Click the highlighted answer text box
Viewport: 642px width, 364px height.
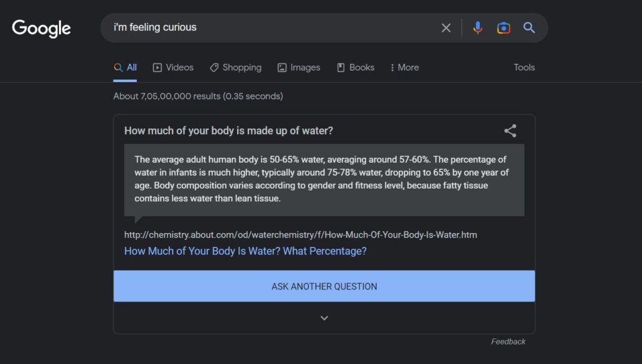[324, 180]
